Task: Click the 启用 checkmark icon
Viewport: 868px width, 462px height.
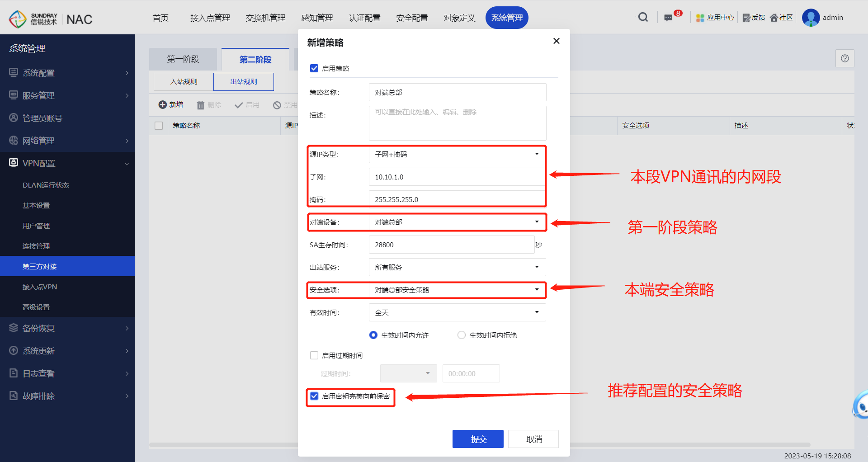Action: point(239,105)
